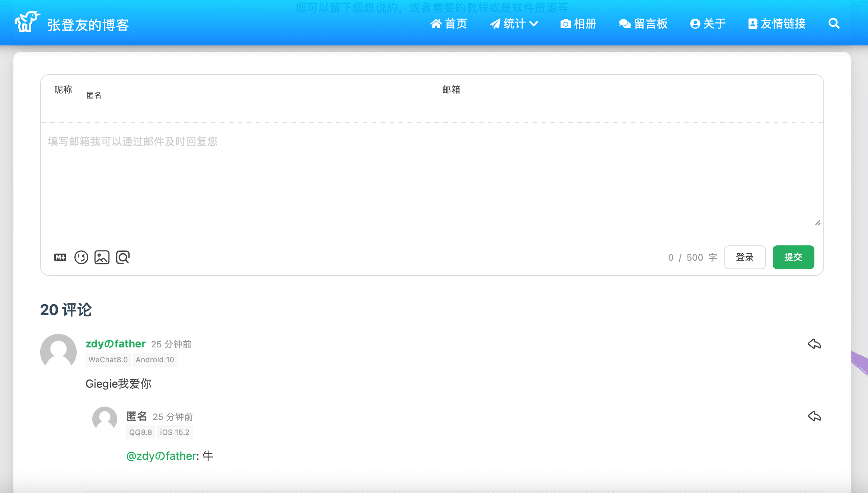Toggle Markdown support icon
The image size is (868, 493).
[60, 257]
